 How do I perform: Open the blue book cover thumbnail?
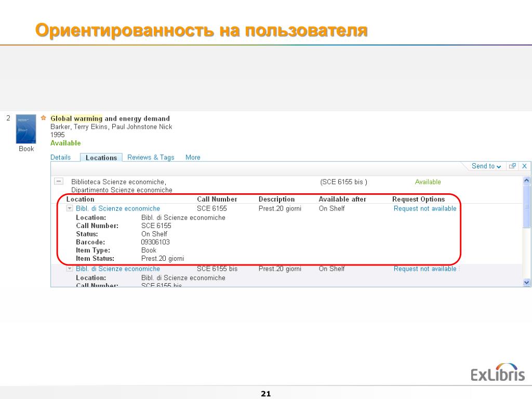click(x=26, y=129)
